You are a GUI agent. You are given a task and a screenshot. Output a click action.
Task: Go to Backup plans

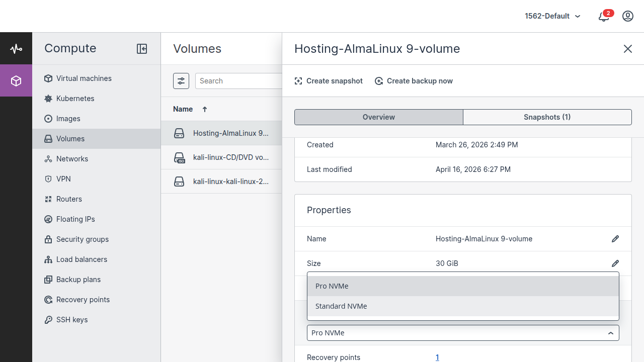point(96,280)
